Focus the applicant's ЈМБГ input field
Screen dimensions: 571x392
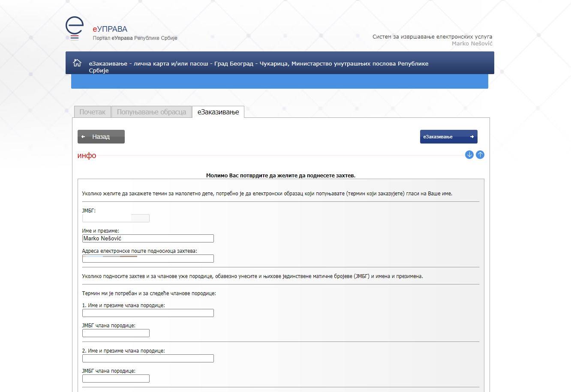click(116, 218)
